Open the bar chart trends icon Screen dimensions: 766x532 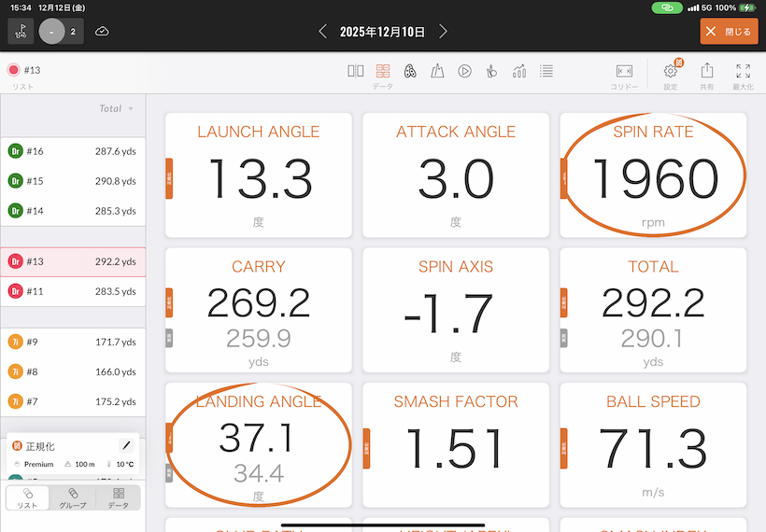coord(519,71)
